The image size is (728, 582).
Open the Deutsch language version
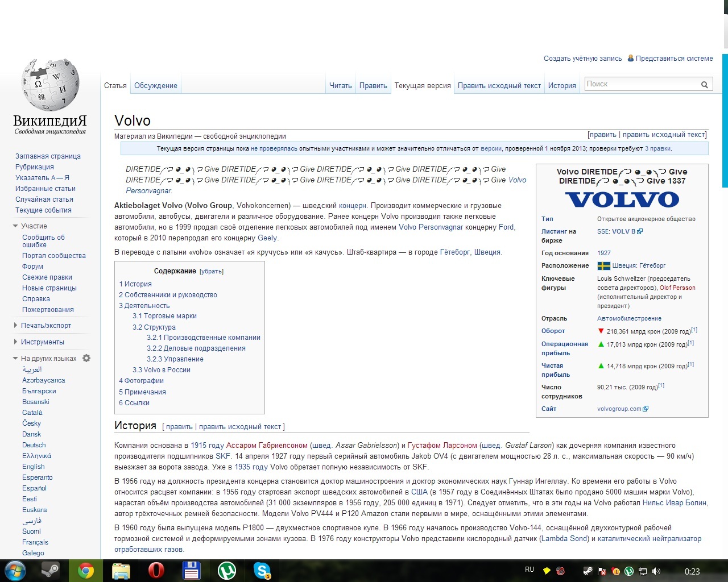34,445
